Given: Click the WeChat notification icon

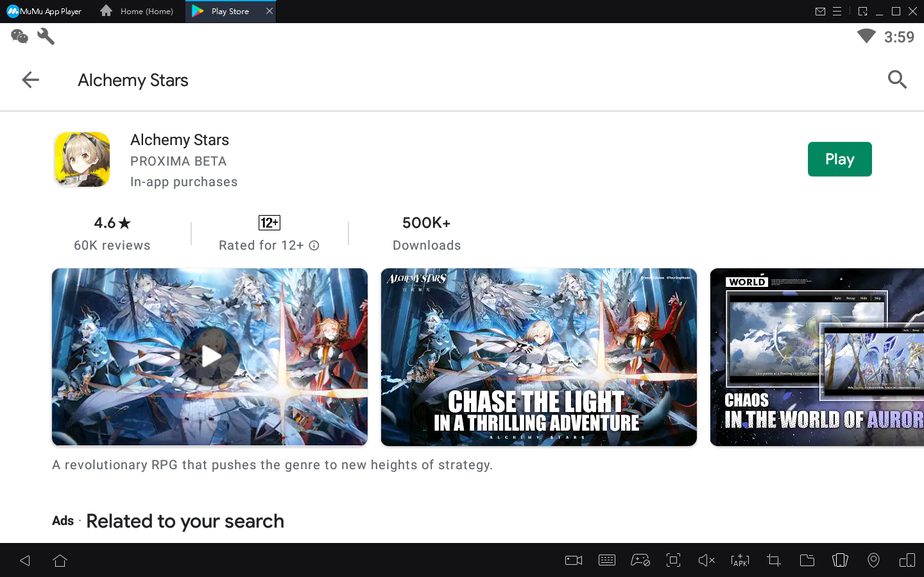Looking at the screenshot, I should click(20, 37).
